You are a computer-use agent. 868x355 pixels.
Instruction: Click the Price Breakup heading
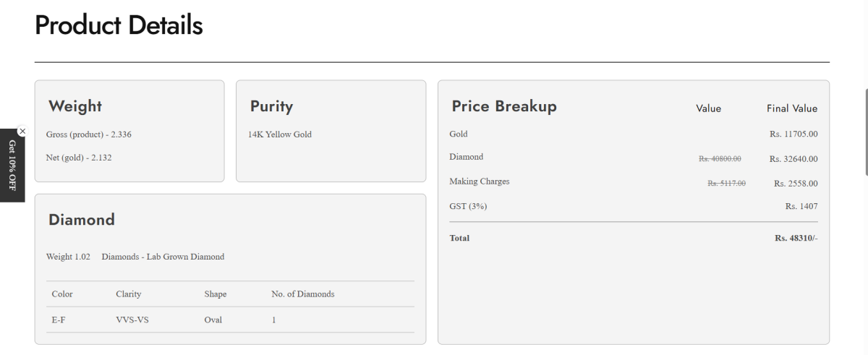(x=504, y=106)
